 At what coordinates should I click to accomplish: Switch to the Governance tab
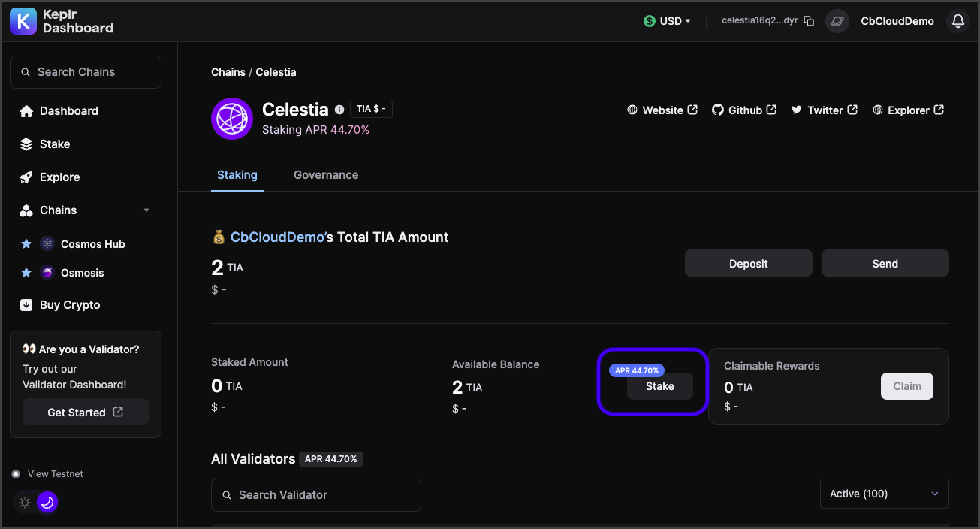coord(326,175)
